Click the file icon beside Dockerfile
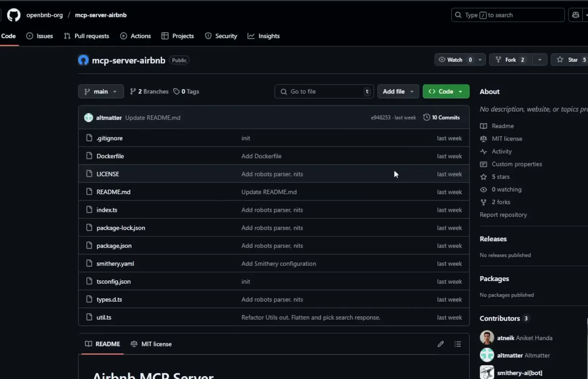The width and height of the screenshot is (588, 379). [89, 156]
